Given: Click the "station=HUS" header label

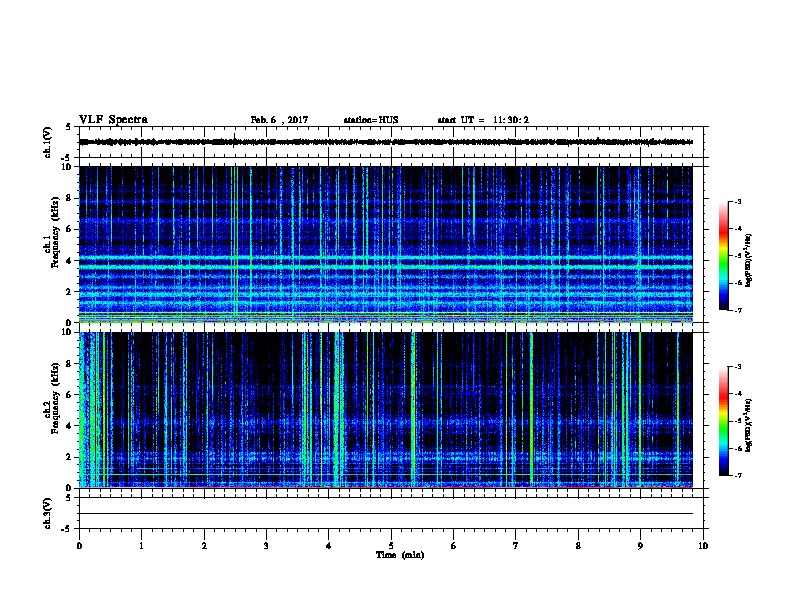Looking at the screenshot, I should [x=371, y=120].
